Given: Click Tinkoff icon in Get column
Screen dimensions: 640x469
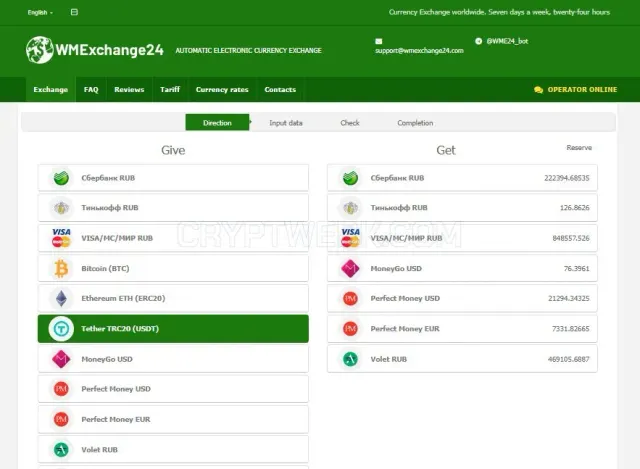Looking at the screenshot, I should coord(350,208).
